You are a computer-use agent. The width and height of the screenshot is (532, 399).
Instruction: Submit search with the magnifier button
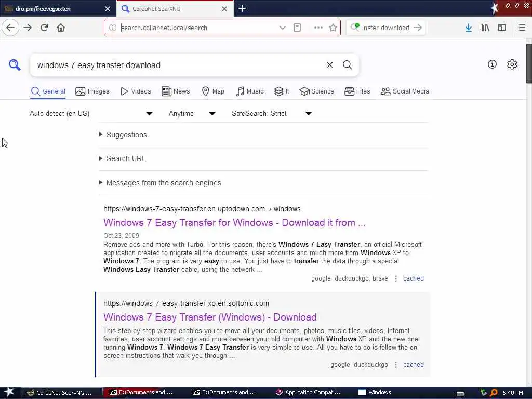tap(347, 65)
